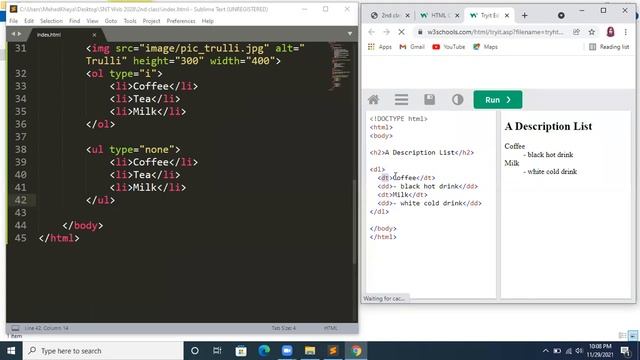The width and height of the screenshot is (640, 360).
Task: Click the dt Coffee line in Tryit code
Action: [406, 178]
